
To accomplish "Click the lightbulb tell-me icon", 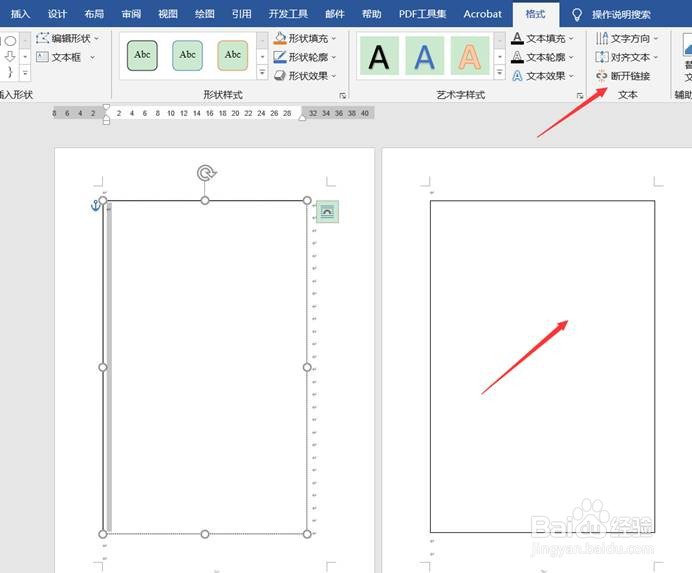I will click(x=576, y=15).
